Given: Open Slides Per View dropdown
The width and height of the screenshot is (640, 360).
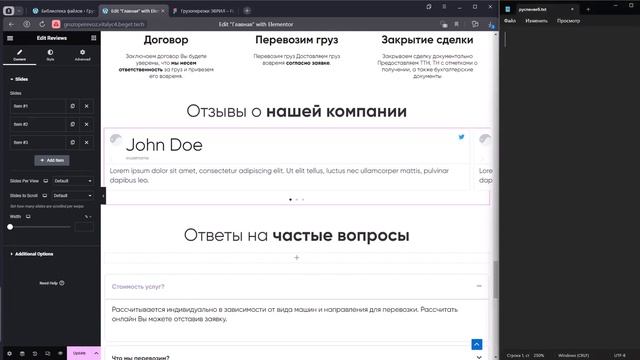Looking at the screenshot, I should [72, 181].
